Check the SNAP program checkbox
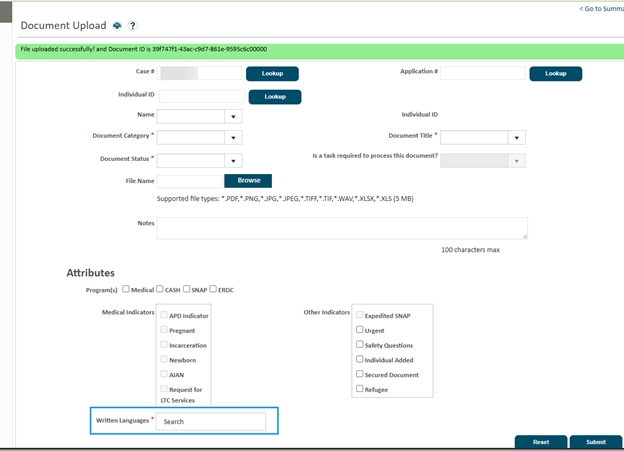Screen dimensions: 624x451 [x=186, y=289]
